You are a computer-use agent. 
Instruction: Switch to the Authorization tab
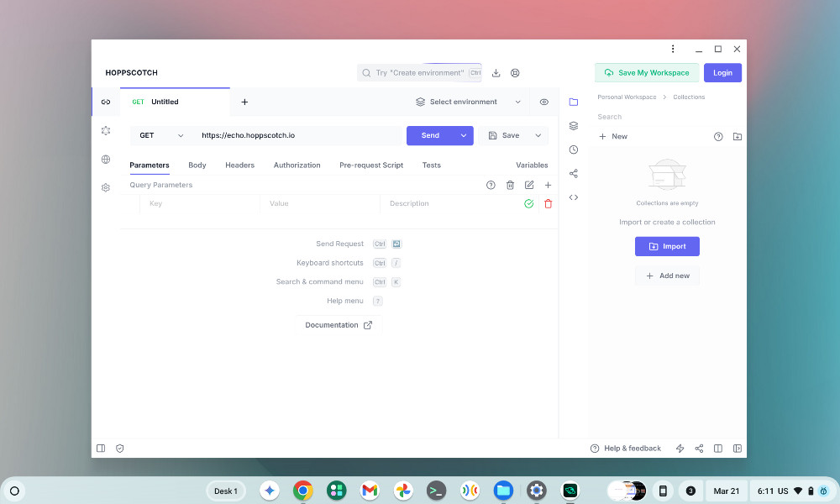click(297, 165)
